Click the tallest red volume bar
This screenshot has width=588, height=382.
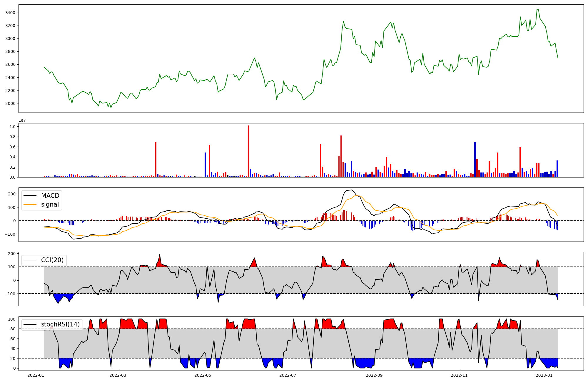[248, 151]
